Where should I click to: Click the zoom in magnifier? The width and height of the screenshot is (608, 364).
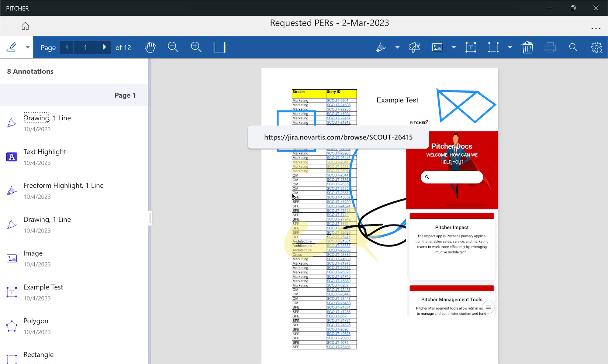tap(196, 47)
